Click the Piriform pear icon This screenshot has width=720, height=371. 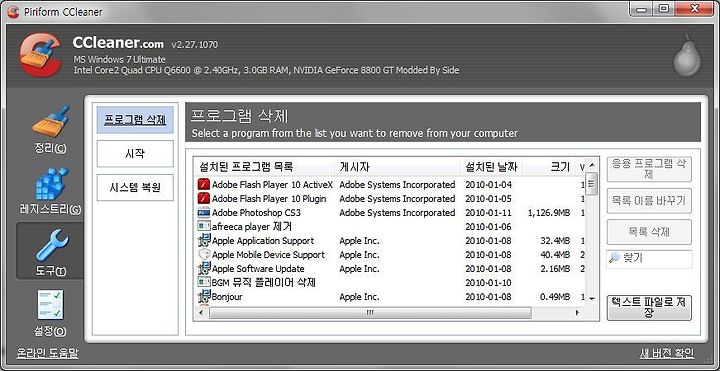click(687, 55)
